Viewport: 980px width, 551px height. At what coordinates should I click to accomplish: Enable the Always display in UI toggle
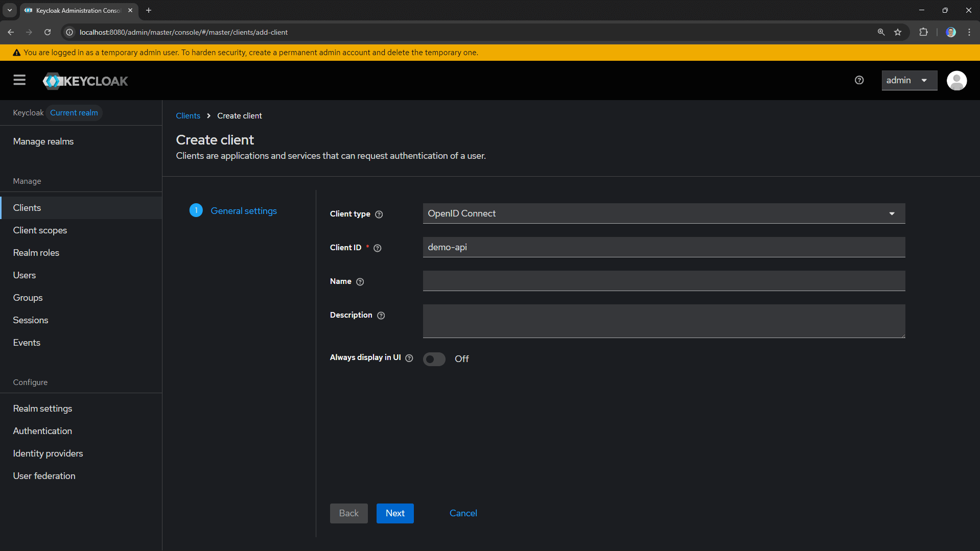tap(434, 359)
